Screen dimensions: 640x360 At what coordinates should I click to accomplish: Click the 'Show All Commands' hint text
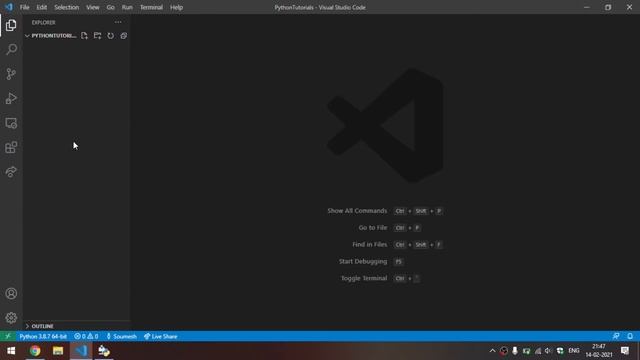pyautogui.click(x=357, y=211)
